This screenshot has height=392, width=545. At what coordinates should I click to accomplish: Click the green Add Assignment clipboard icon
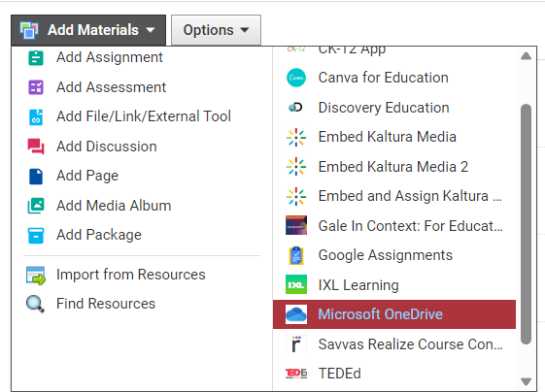click(36, 57)
